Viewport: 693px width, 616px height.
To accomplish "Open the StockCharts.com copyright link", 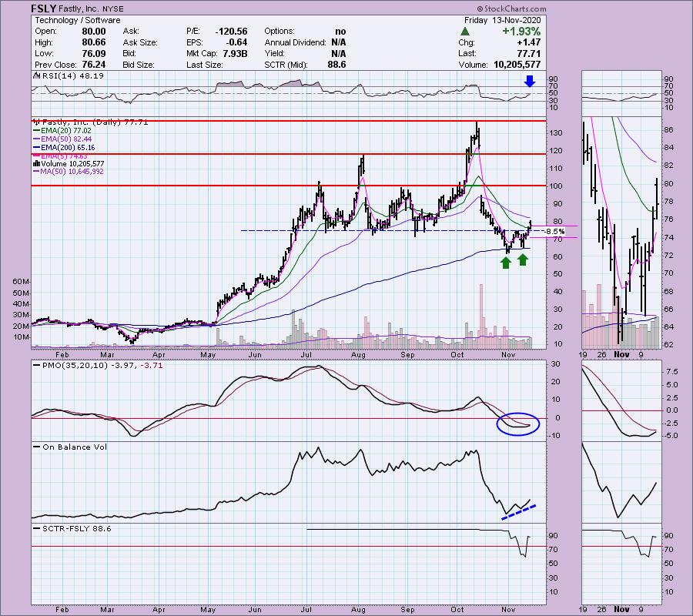I will click(x=655, y=7).
